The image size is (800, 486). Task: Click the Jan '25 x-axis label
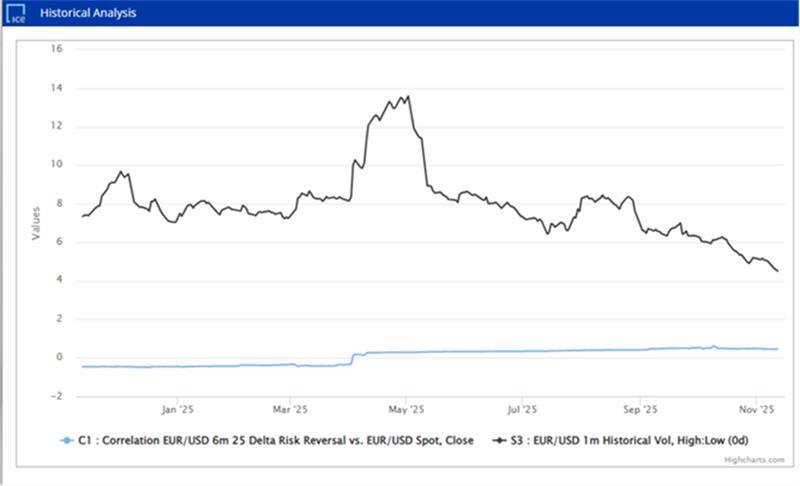click(x=176, y=409)
